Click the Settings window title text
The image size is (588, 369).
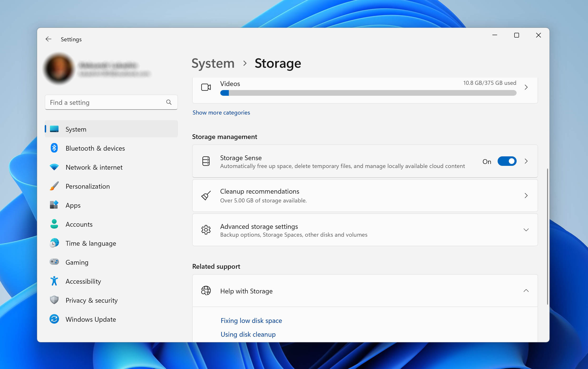71,39
